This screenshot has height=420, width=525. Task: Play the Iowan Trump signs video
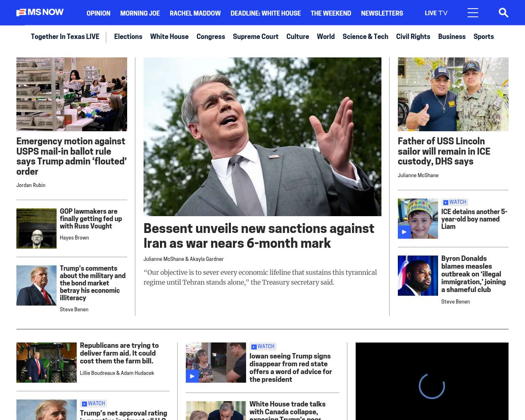pos(192,376)
